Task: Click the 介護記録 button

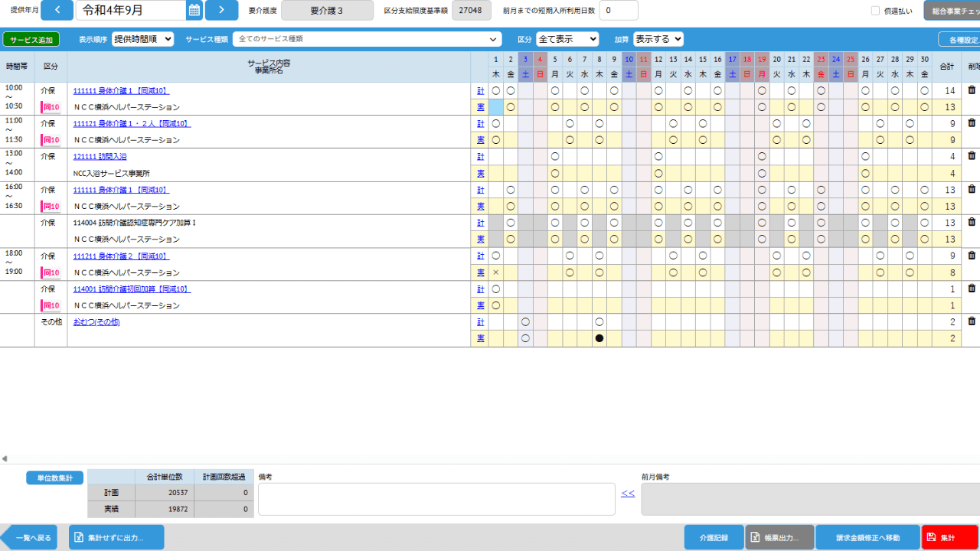Action: pos(714,537)
